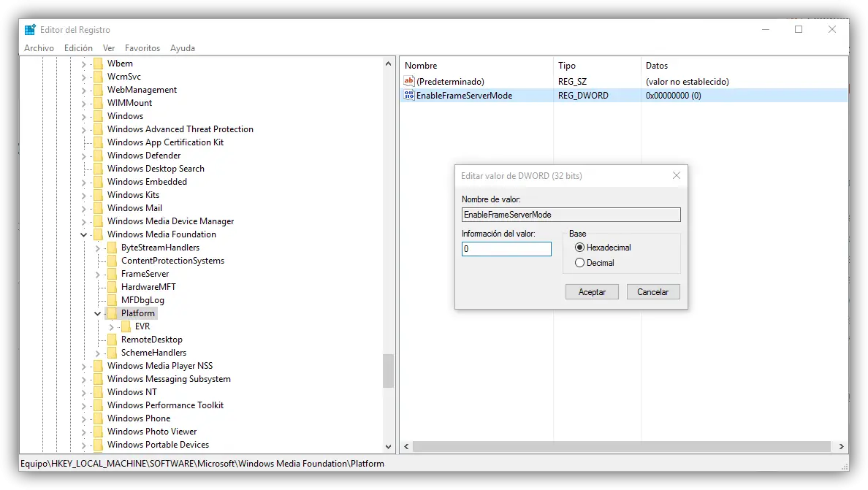Expand the Windows Media Player NSS node

tap(83, 366)
